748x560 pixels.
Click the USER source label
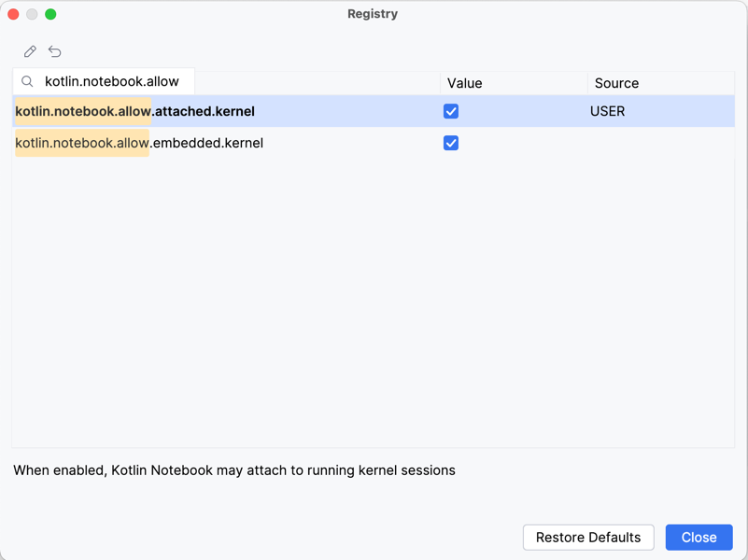(606, 110)
